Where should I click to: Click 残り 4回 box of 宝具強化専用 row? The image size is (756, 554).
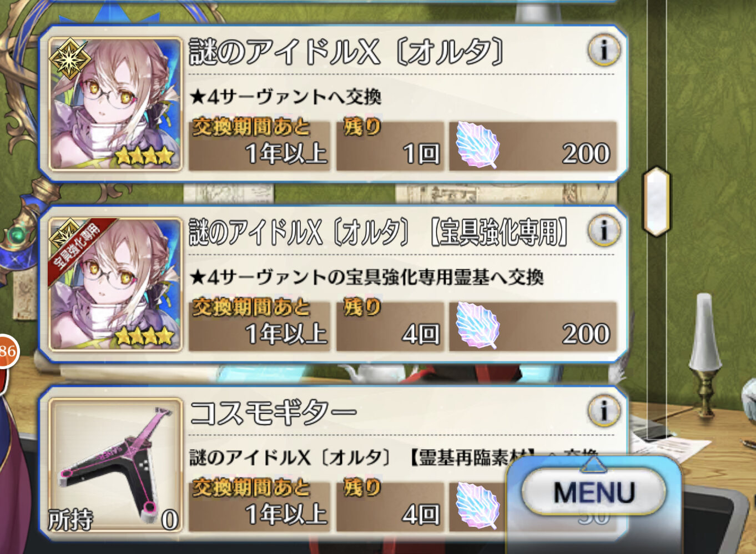[x=390, y=326]
